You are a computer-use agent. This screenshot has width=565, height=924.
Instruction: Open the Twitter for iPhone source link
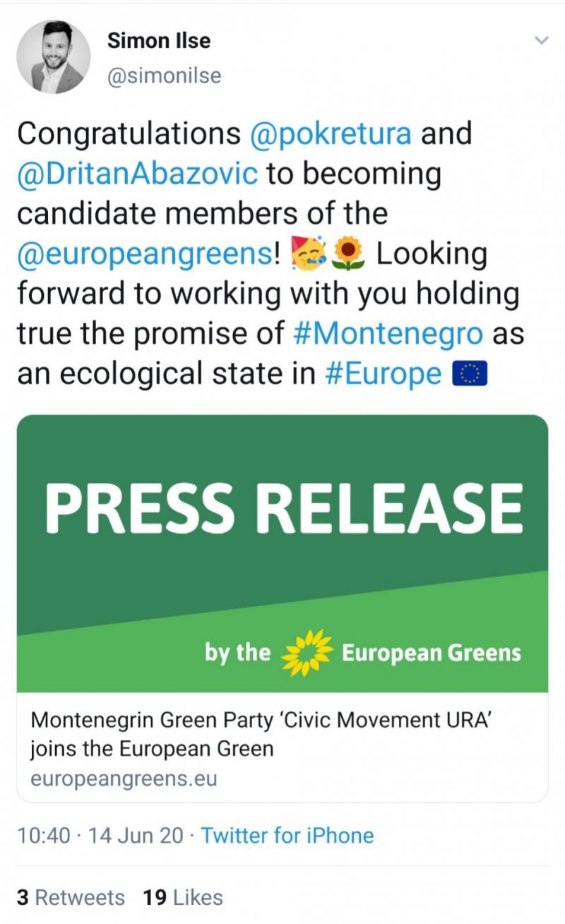[287, 836]
